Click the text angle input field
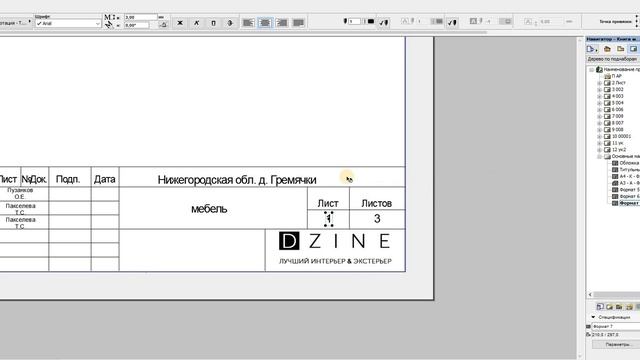640x360 pixels. [137, 25]
